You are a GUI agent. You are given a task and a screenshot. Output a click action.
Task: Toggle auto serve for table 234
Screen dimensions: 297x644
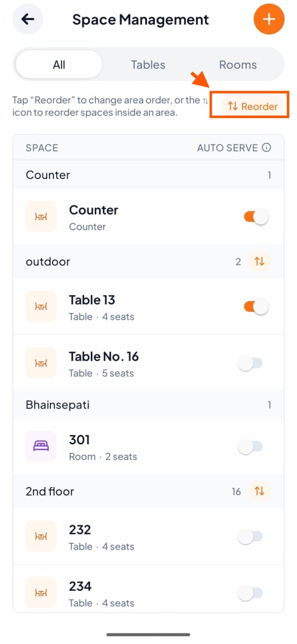click(250, 593)
